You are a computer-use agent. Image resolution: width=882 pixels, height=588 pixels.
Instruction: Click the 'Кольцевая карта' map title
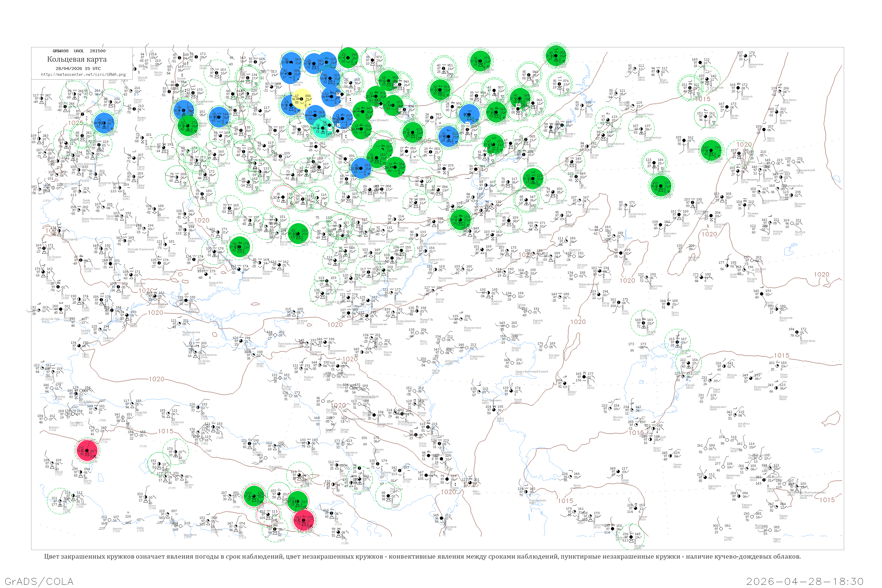77,59
